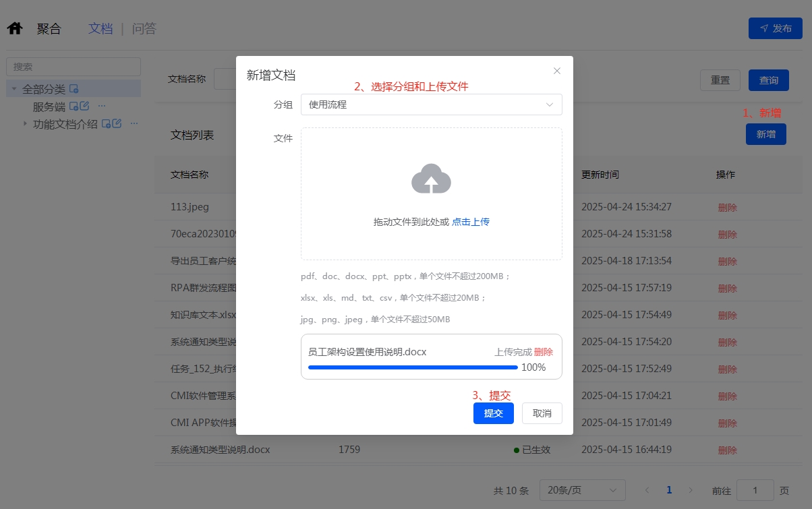The image size is (812, 509).
Task: Click the 点击上传 upload link
Action: click(x=471, y=222)
